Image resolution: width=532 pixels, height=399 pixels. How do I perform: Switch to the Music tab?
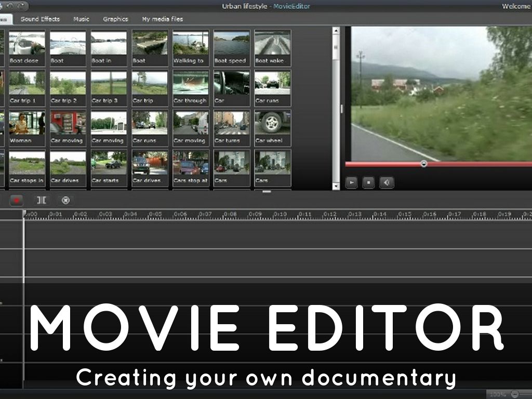coord(81,19)
